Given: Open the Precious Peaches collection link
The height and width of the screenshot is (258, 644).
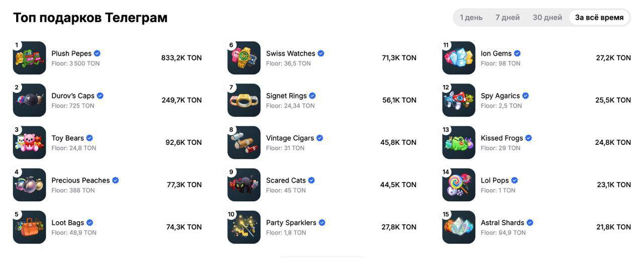Looking at the screenshot, I should tap(80, 181).
